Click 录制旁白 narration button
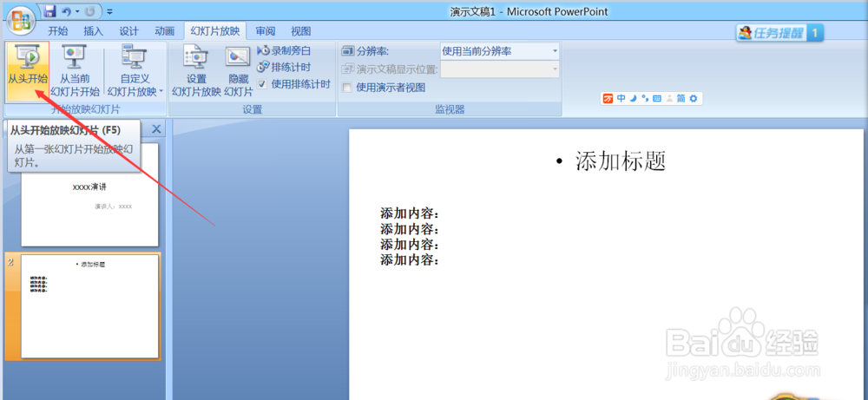 coord(284,51)
